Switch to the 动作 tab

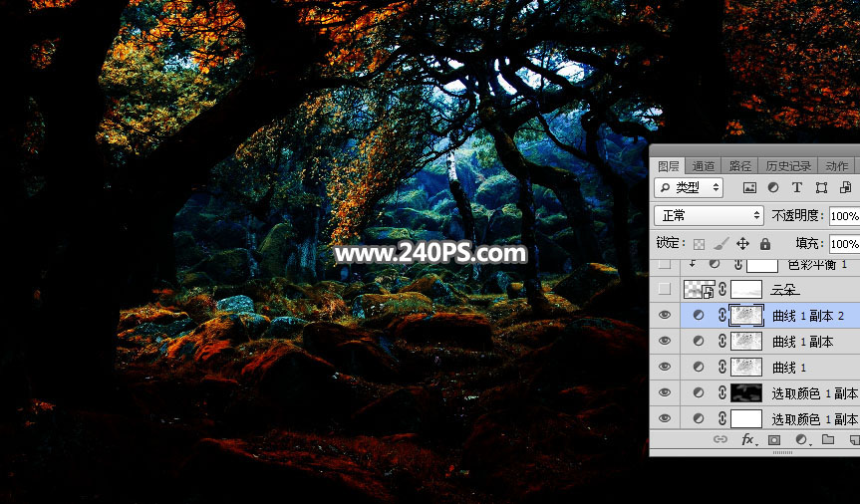pyautogui.click(x=836, y=166)
